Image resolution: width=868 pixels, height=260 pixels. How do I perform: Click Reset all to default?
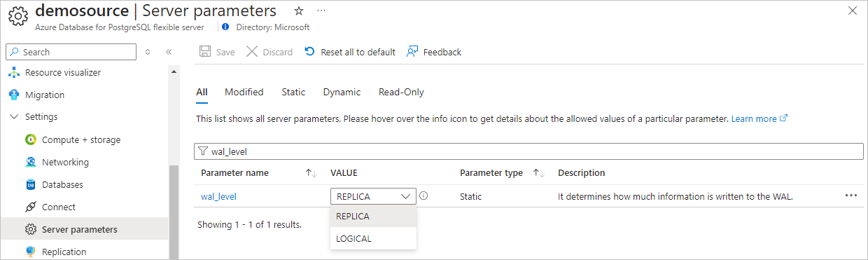pyautogui.click(x=350, y=52)
